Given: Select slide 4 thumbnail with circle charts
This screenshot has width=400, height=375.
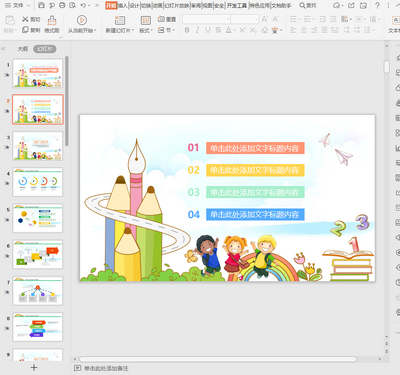Looking at the screenshot, I should 38,182.
